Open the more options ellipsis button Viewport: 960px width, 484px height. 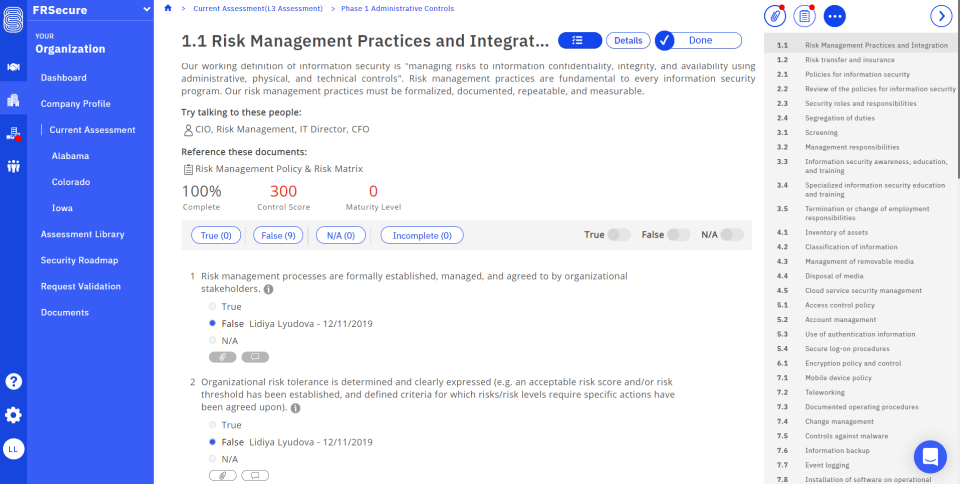pyautogui.click(x=835, y=16)
